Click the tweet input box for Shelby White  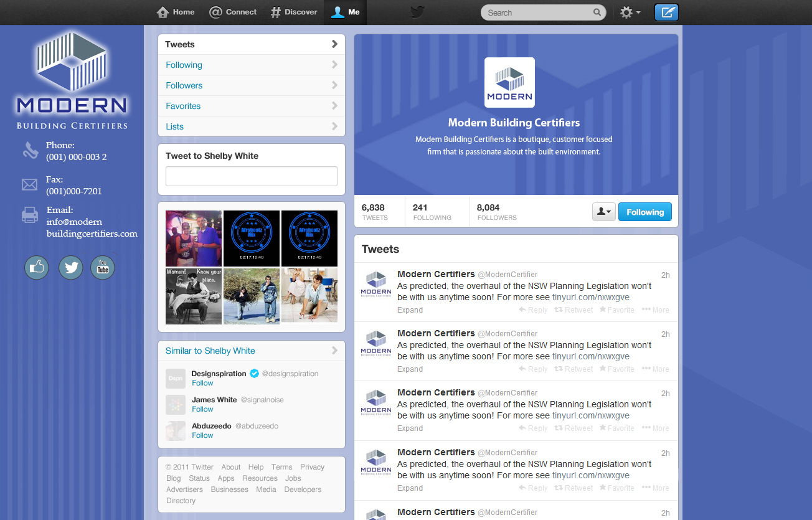(x=251, y=176)
